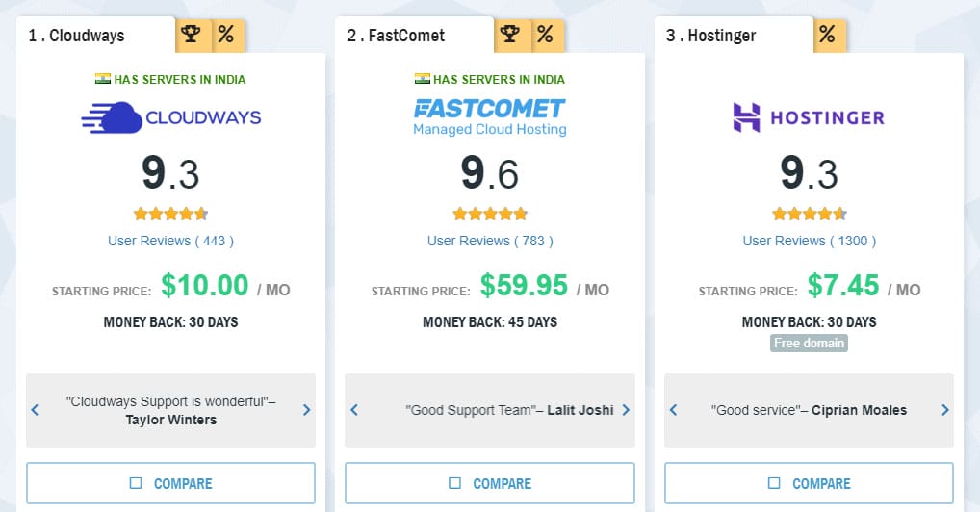Go to previous FastComet testimonial
This screenshot has width=980, height=512.
pyautogui.click(x=353, y=410)
